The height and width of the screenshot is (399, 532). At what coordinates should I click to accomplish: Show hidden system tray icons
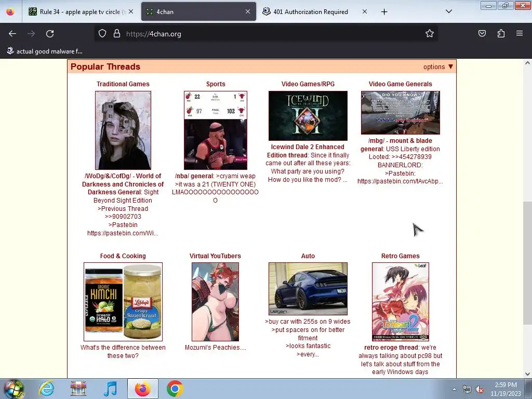pos(454,389)
